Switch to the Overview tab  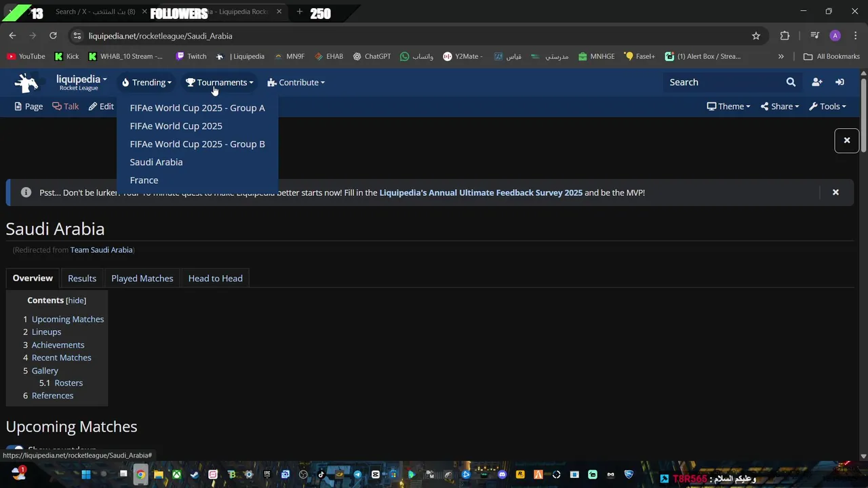click(33, 278)
